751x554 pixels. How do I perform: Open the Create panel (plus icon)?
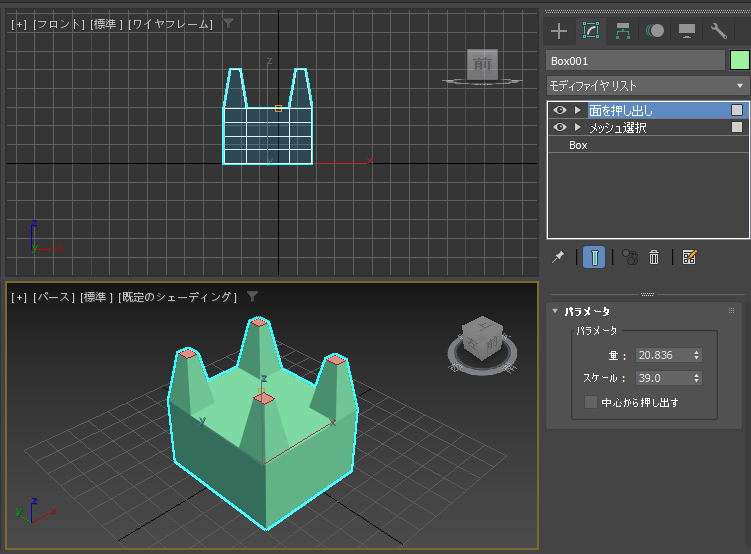(x=559, y=31)
